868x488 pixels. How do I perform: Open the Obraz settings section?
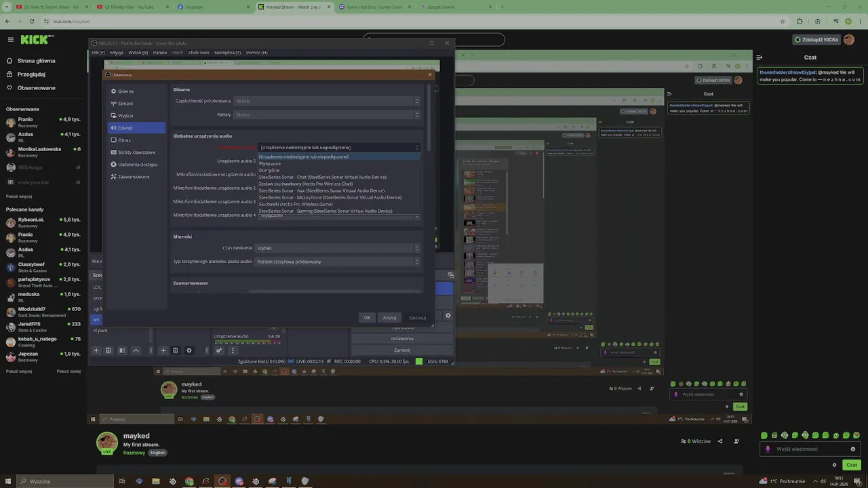136,140
